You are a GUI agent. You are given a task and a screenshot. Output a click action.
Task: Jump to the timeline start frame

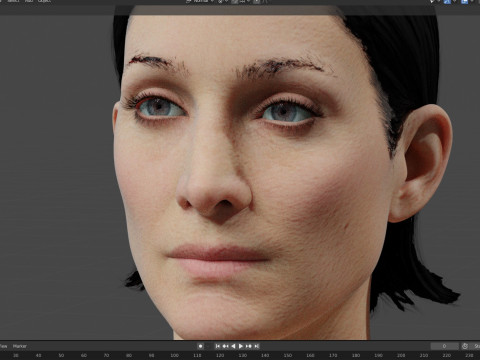(218, 346)
